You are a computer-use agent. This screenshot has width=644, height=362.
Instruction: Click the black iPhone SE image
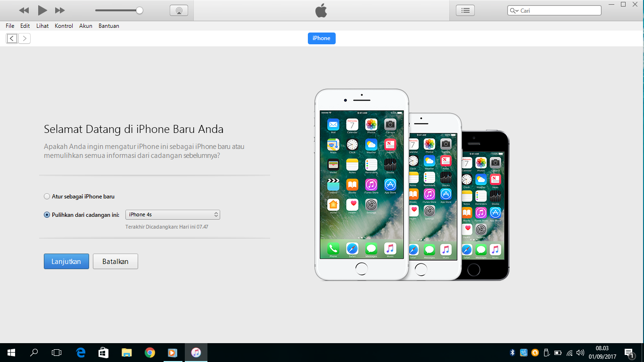tap(486, 206)
